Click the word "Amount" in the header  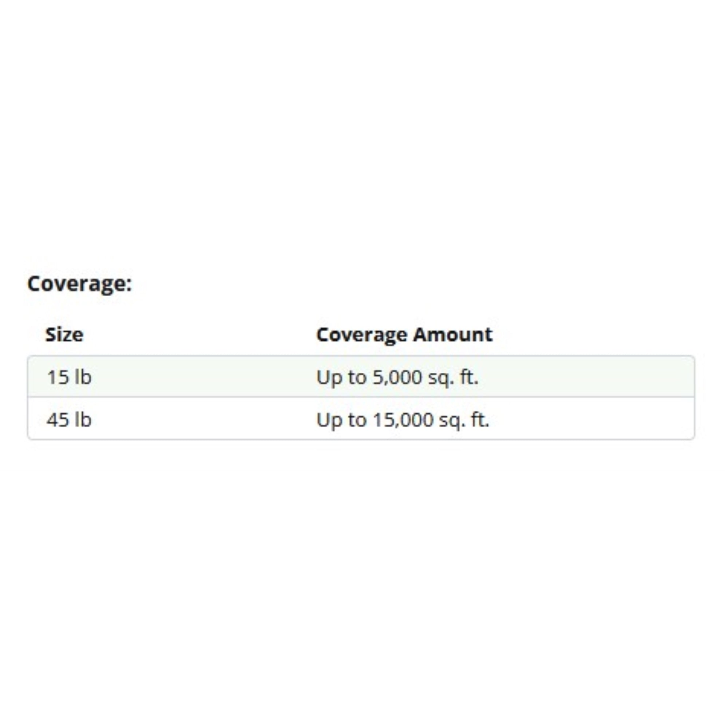coord(452,335)
